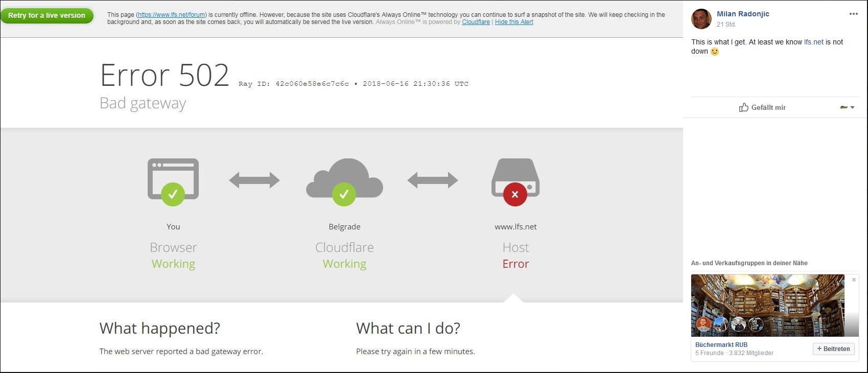Click the Bad gateway subtitle
The image size is (868, 373).
point(143,104)
